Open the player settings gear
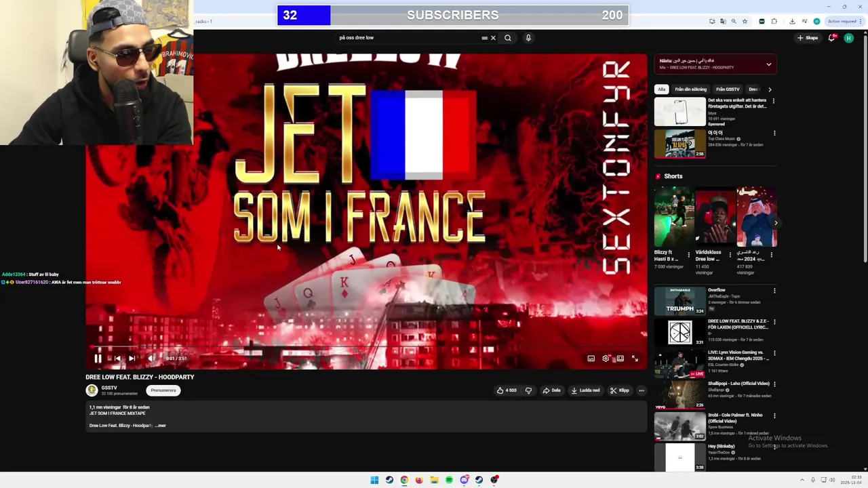 pos(606,359)
